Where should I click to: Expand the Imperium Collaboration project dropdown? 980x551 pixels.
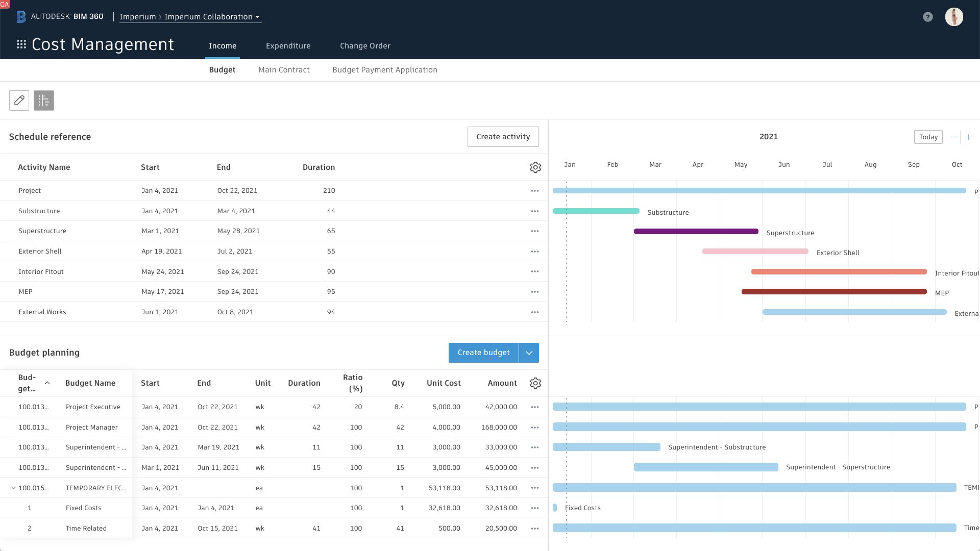[258, 16]
